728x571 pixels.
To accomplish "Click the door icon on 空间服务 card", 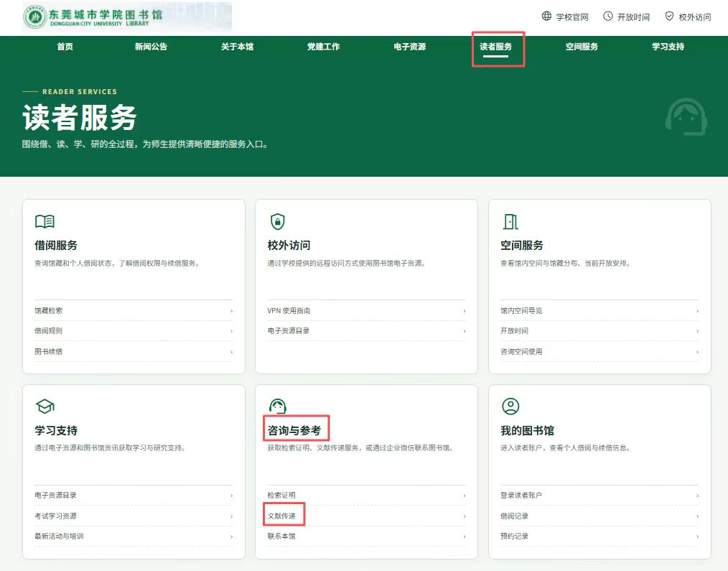I will (510, 222).
